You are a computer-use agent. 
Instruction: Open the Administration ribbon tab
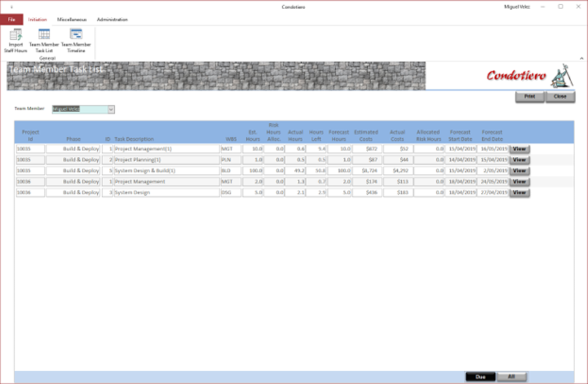[x=112, y=20]
